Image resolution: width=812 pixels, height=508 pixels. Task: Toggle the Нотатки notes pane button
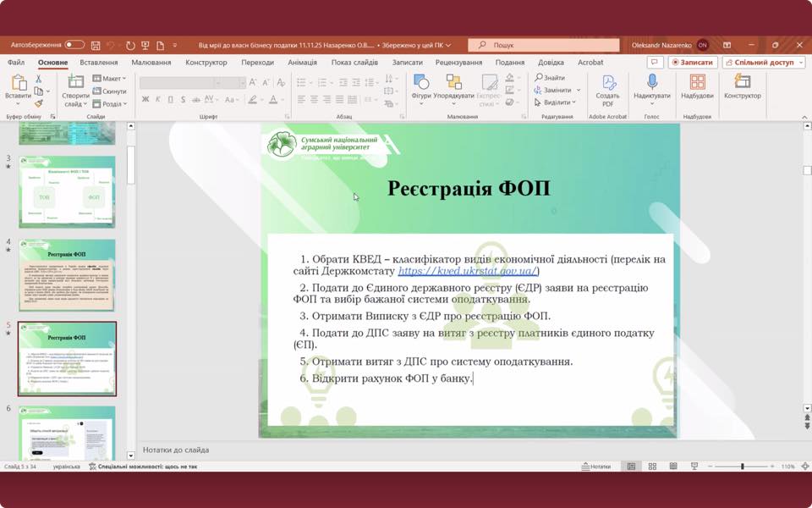point(596,467)
